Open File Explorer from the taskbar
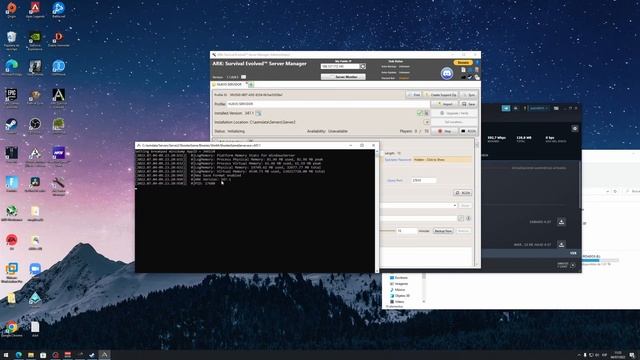Viewport: 640px width, 360px height. coord(31,355)
